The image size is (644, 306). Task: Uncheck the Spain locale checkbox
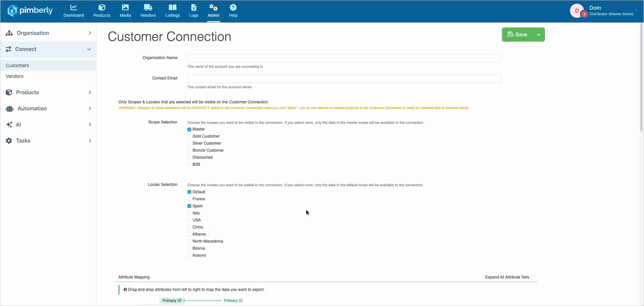click(189, 206)
